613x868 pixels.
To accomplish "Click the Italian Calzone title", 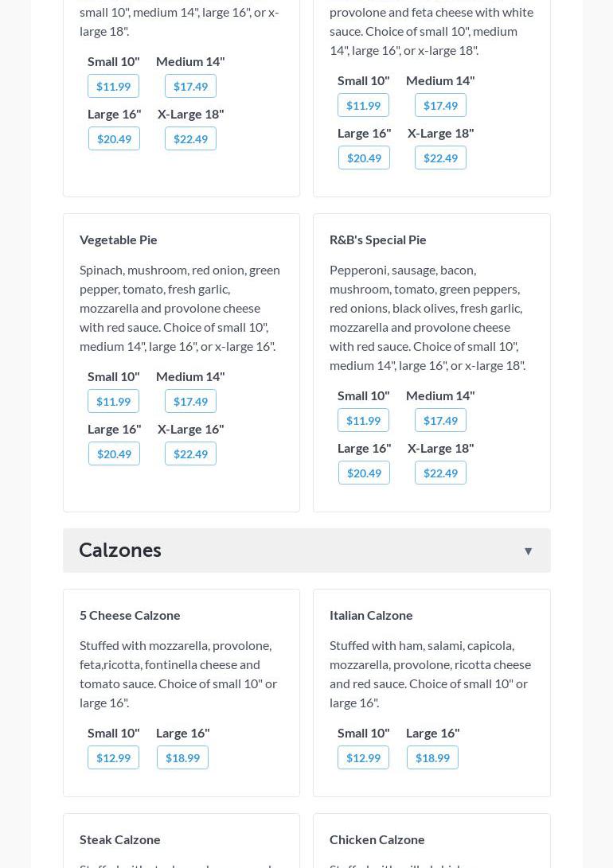I will point(371,615).
